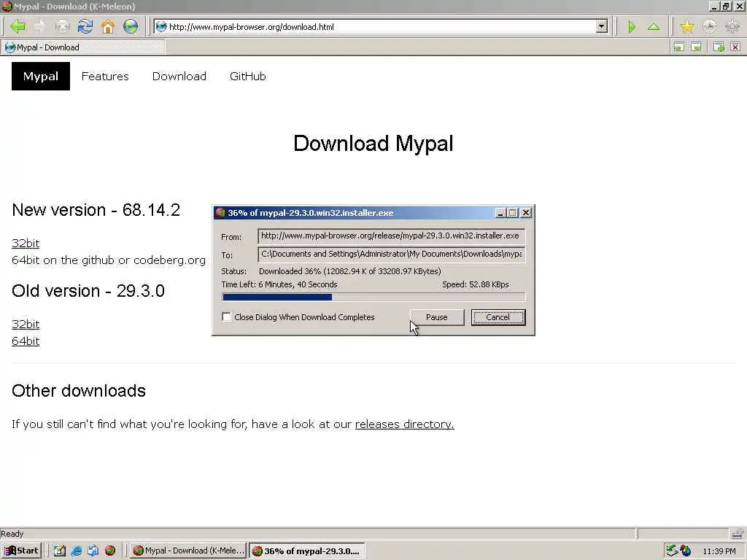
Task: Click the greyed-out forward arrow button
Action: [40, 27]
